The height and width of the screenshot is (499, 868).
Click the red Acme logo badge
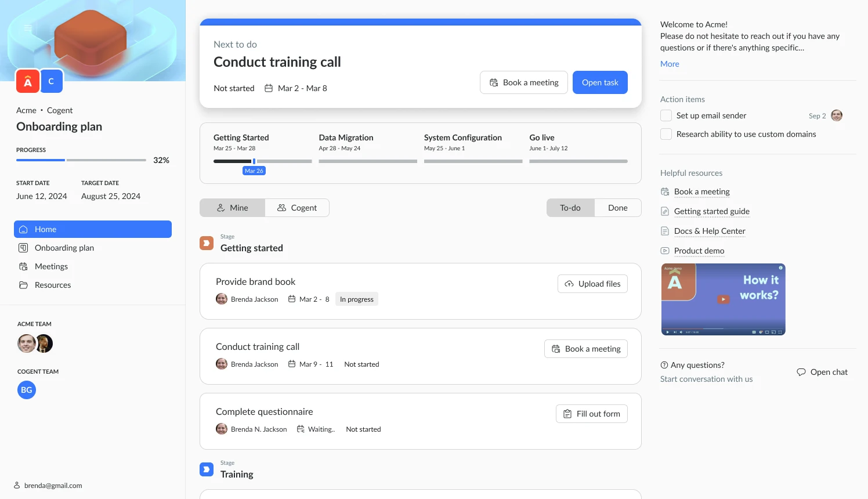(28, 82)
